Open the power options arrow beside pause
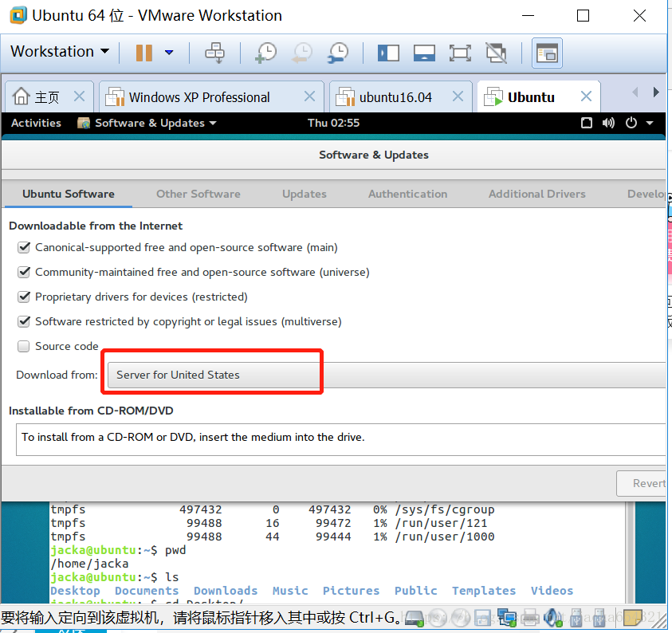The width and height of the screenshot is (672, 633). click(x=169, y=53)
